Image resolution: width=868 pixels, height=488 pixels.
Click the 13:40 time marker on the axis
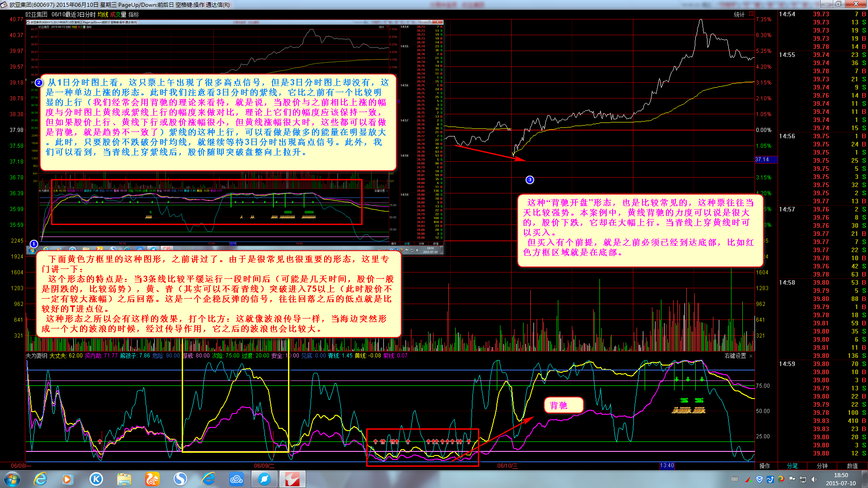click(667, 465)
